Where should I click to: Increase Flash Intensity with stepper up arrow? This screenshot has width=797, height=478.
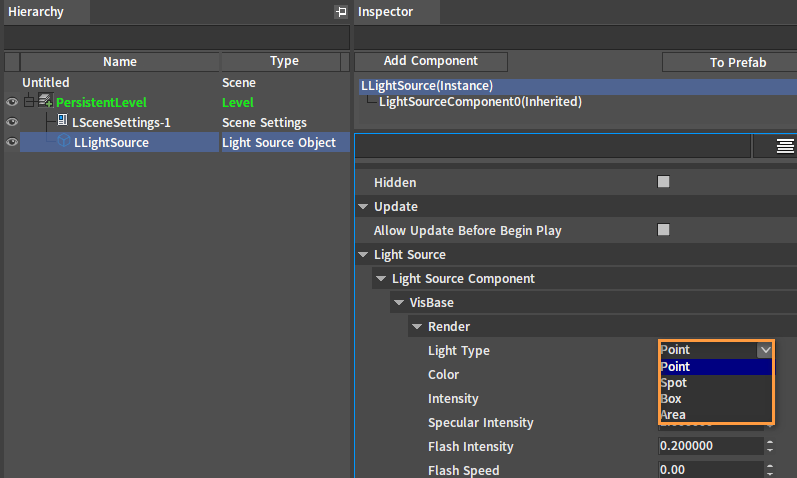click(770, 442)
